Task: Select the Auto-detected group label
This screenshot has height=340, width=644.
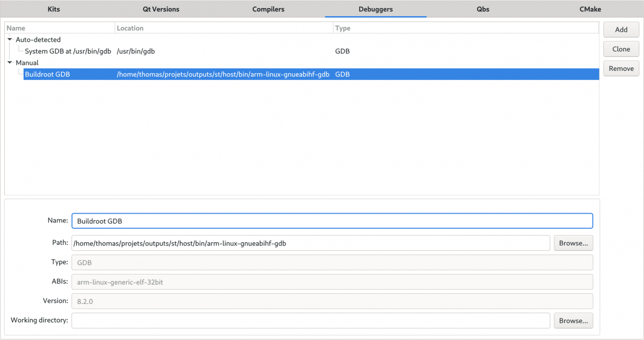Action: pyautogui.click(x=38, y=40)
